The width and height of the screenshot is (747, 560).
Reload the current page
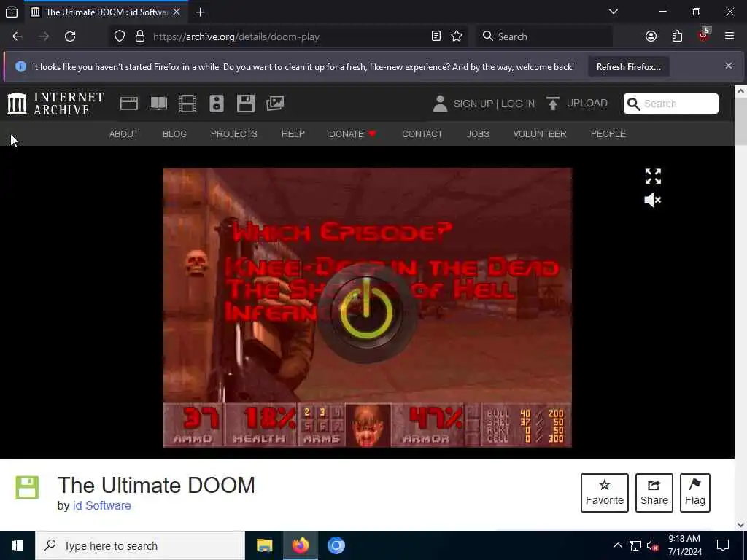[70, 36]
